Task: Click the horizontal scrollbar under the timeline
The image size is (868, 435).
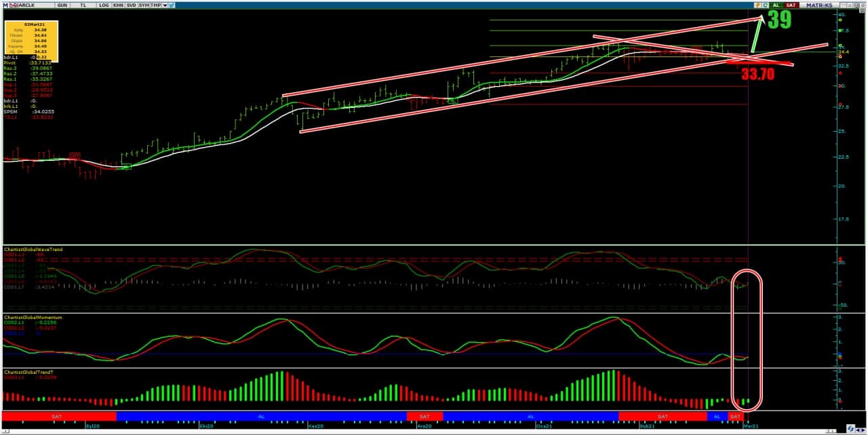Action: pyautogui.click(x=407, y=431)
